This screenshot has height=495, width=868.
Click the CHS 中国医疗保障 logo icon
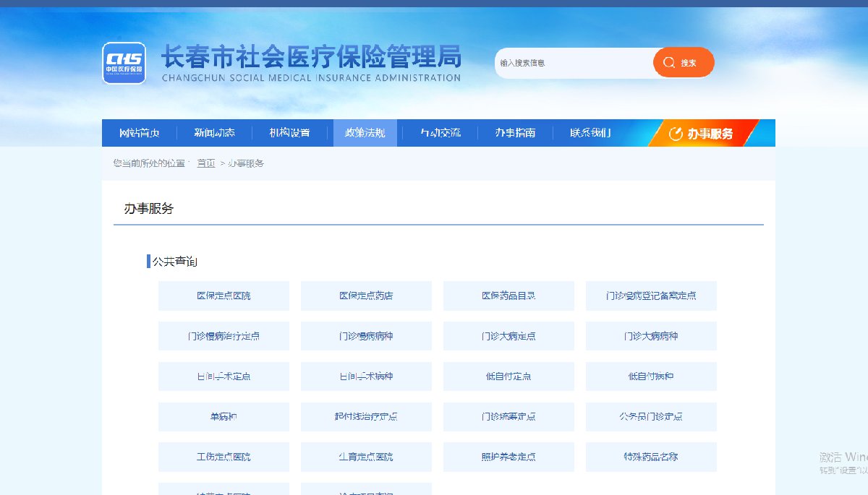[124, 63]
